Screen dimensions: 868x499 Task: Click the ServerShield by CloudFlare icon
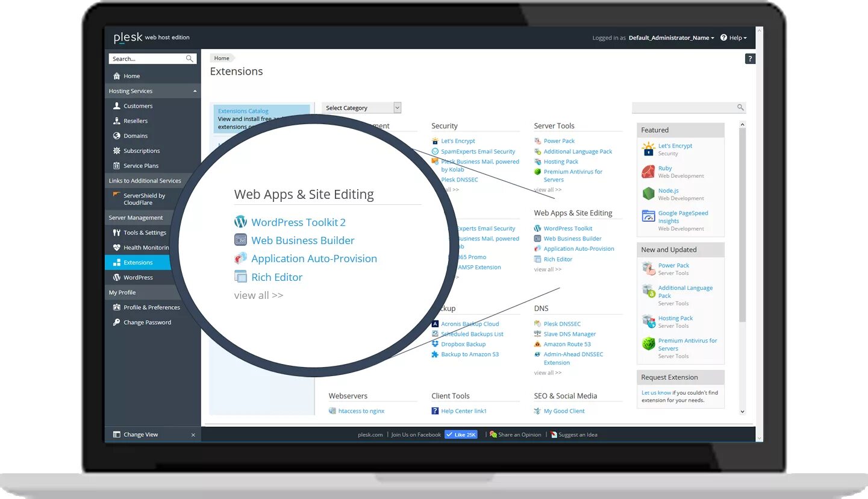[x=117, y=195]
